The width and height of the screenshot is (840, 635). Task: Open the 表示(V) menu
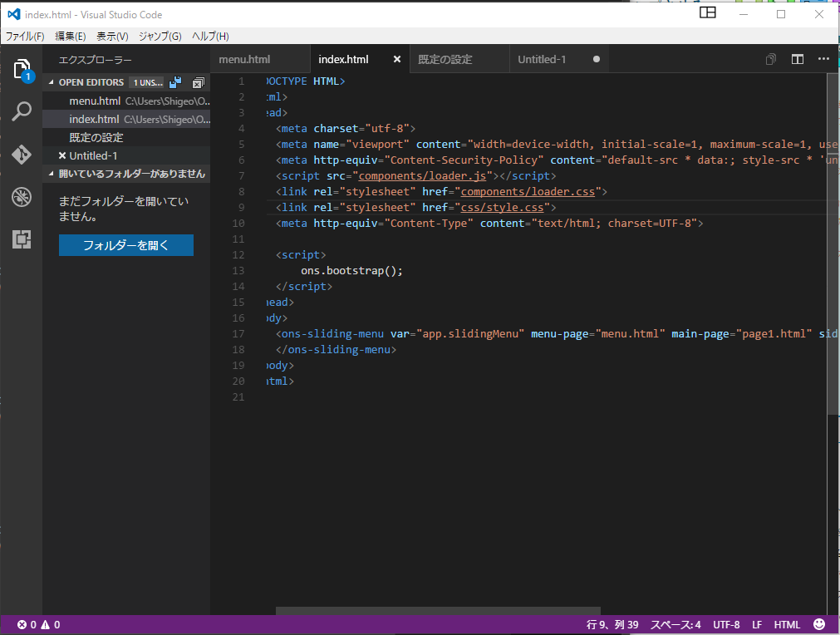click(112, 36)
